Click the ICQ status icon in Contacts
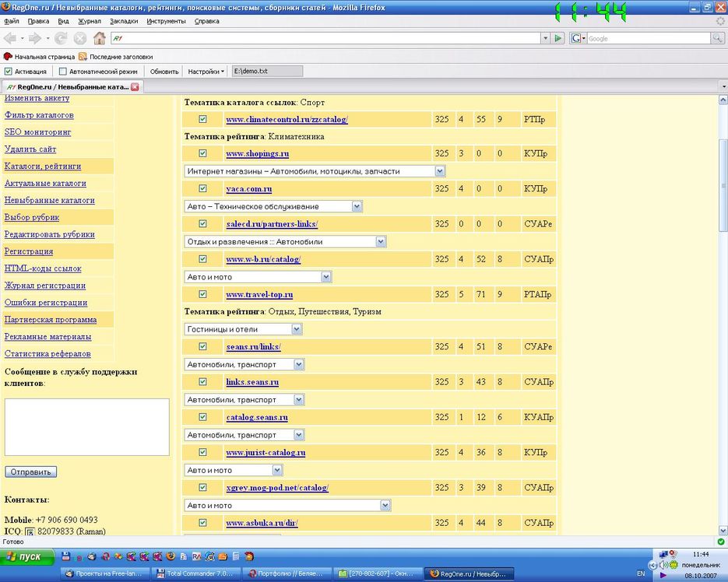This screenshot has height=582, width=728. click(30, 531)
